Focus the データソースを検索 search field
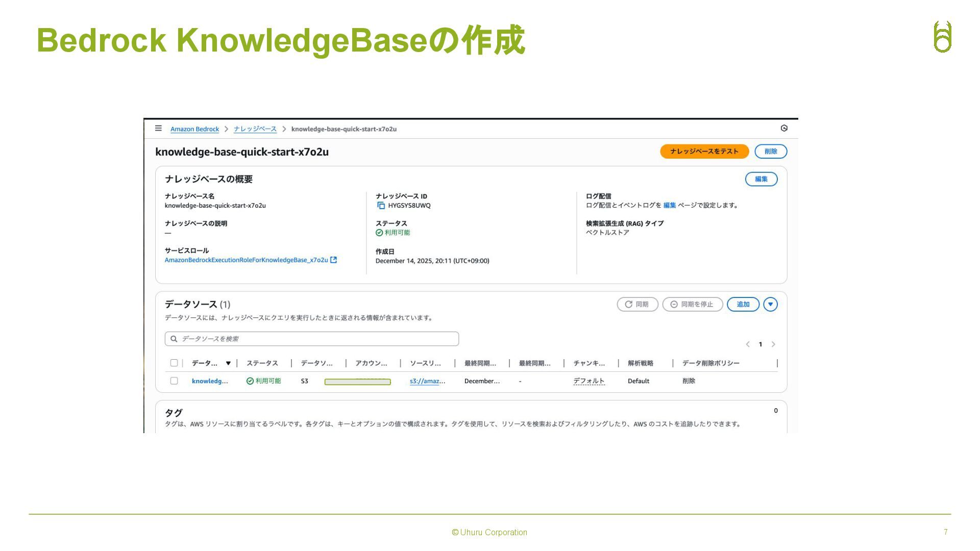The width and height of the screenshot is (980, 551). tap(316, 339)
